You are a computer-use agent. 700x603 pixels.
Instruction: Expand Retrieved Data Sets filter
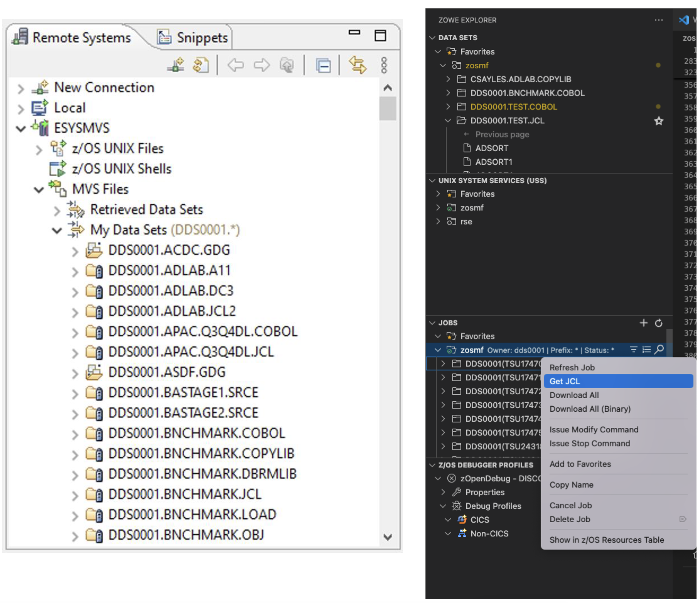(57, 211)
